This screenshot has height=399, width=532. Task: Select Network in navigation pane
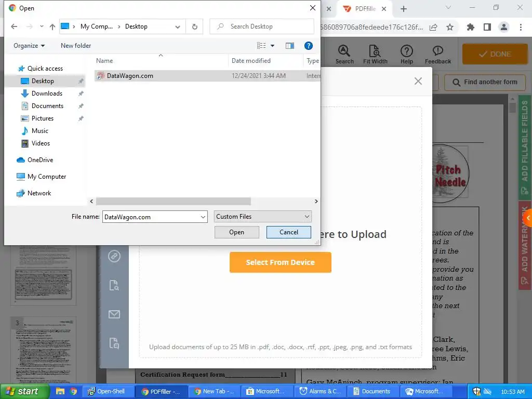(x=39, y=193)
